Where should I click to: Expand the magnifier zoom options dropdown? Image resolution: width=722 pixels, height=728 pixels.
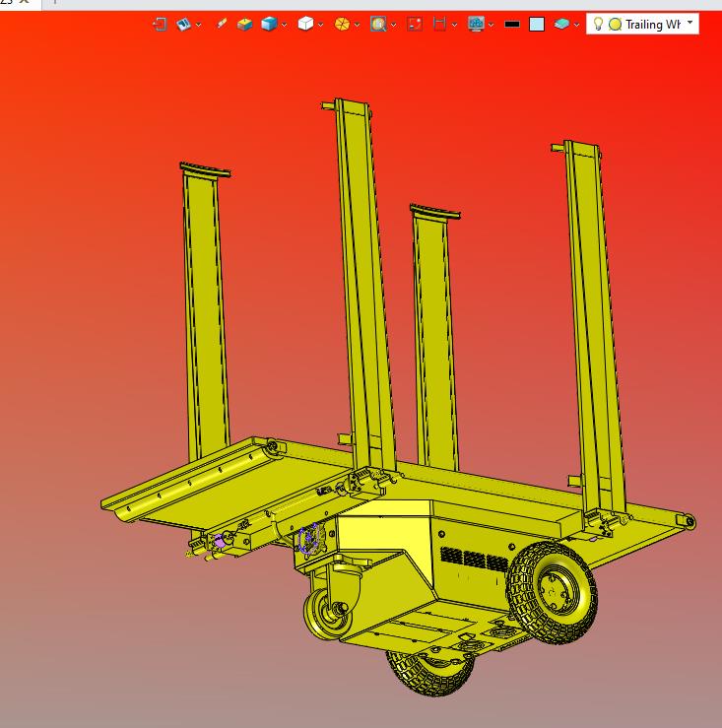coord(393,25)
